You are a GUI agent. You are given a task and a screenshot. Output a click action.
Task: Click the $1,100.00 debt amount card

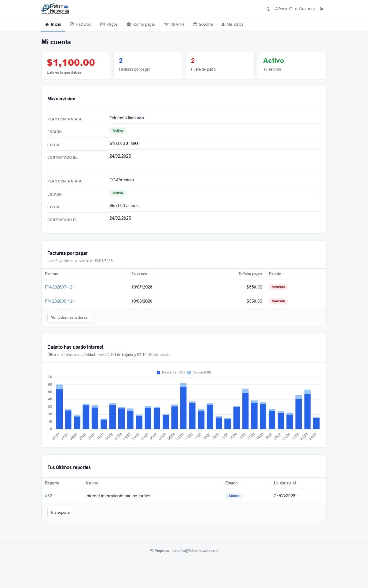click(75, 66)
